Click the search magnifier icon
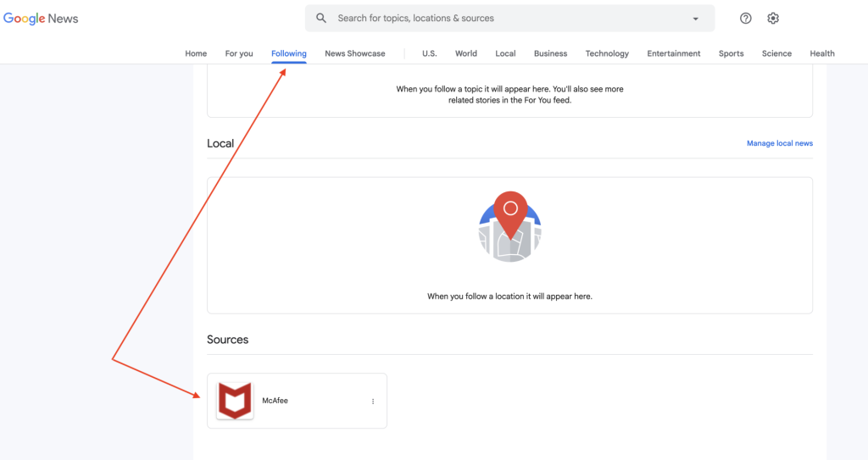Screen dimensions: 868x460 (321, 18)
